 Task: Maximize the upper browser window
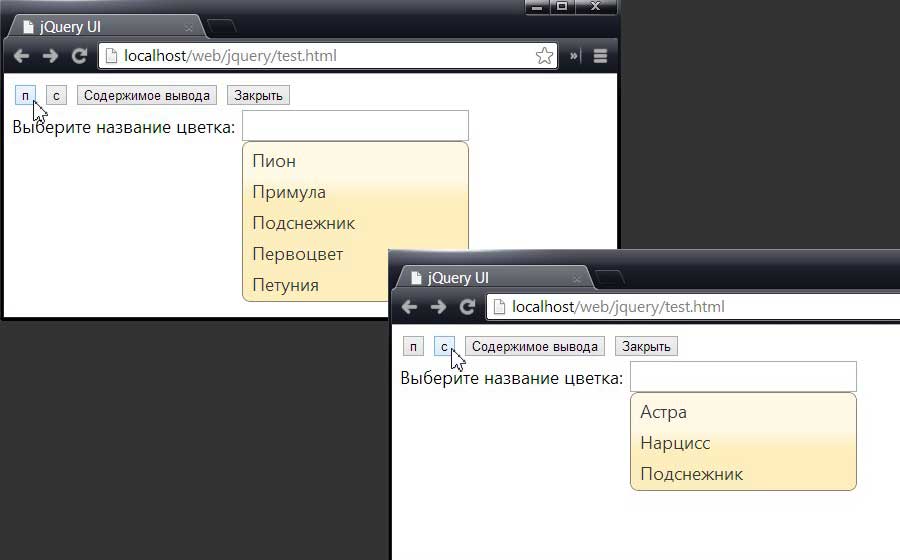tap(562, 7)
